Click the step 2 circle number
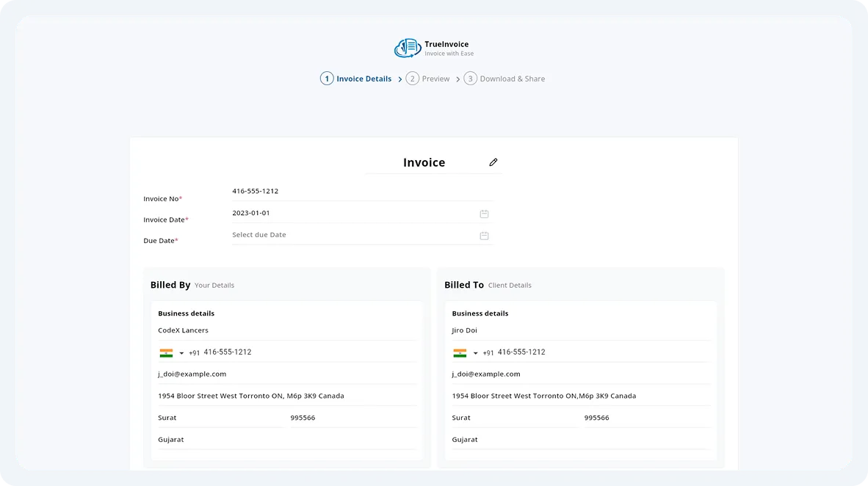The image size is (868, 486). coord(413,79)
